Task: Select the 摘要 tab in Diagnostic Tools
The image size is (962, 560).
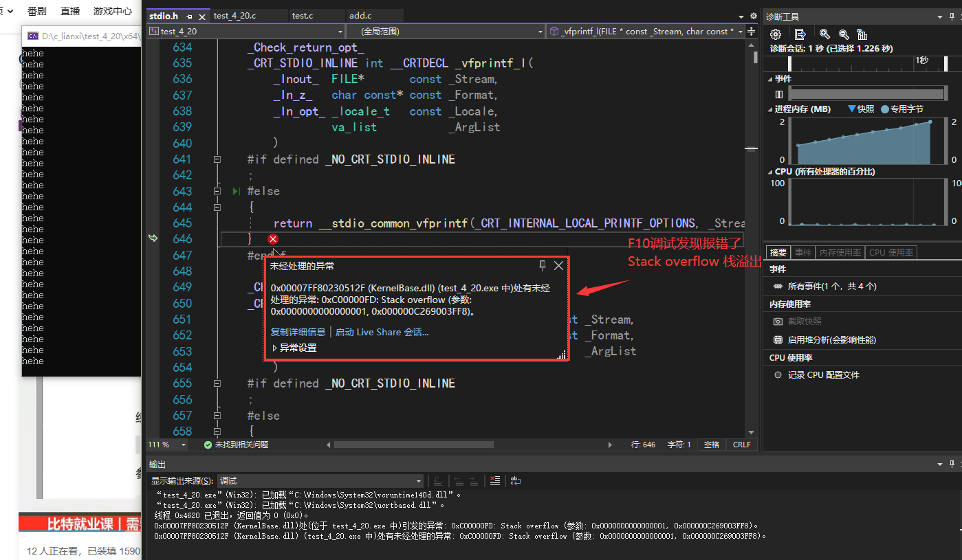Action: pos(778,252)
